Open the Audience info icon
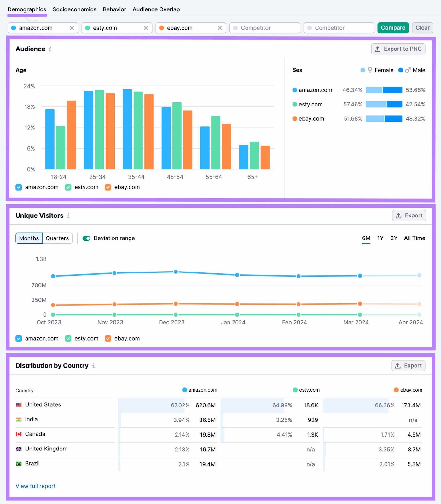The image size is (441, 504). coord(50,49)
